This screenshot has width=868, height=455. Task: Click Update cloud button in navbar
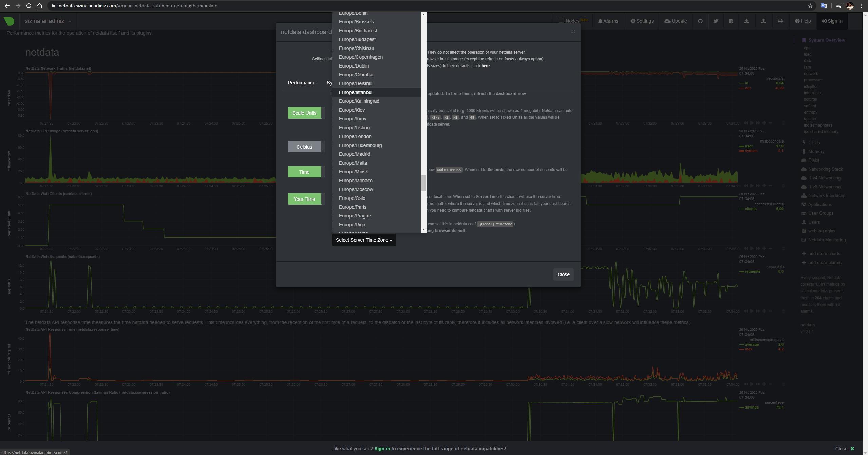(x=675, y=21)
